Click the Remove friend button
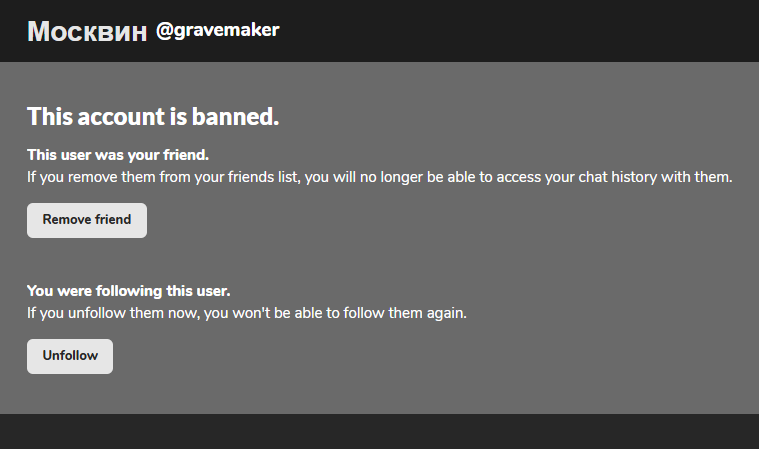This screenshot has width=759, height=449. [86, 220]
